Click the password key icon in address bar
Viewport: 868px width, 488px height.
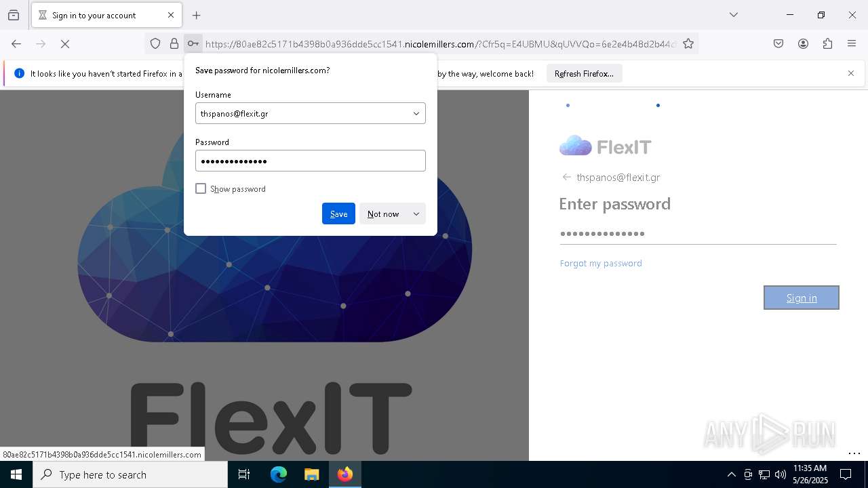(193, 43)
